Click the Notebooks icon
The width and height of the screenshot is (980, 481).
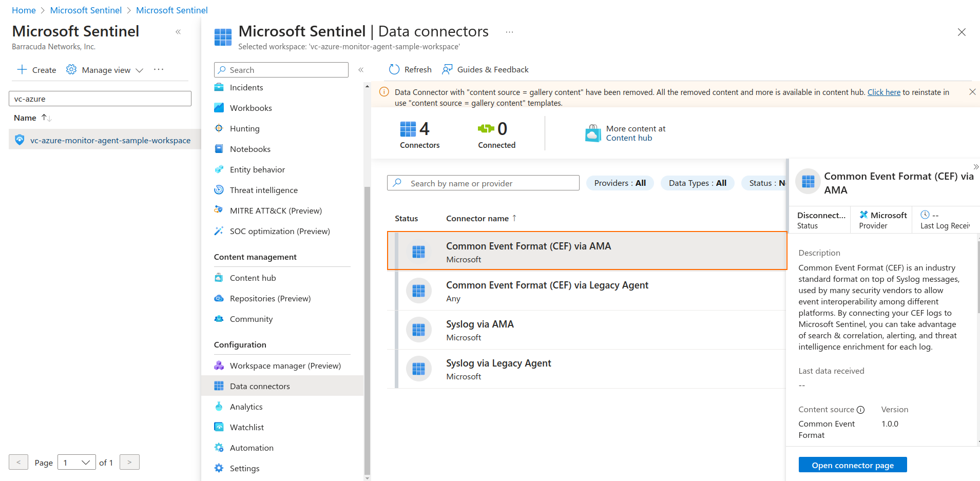pos(219,149)
